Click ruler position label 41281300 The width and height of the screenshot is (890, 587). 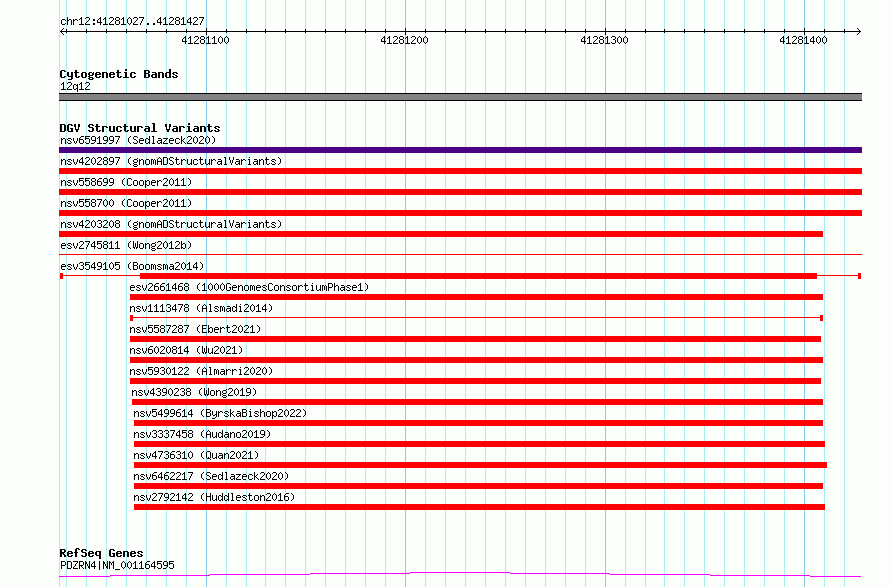click(604, 40)
